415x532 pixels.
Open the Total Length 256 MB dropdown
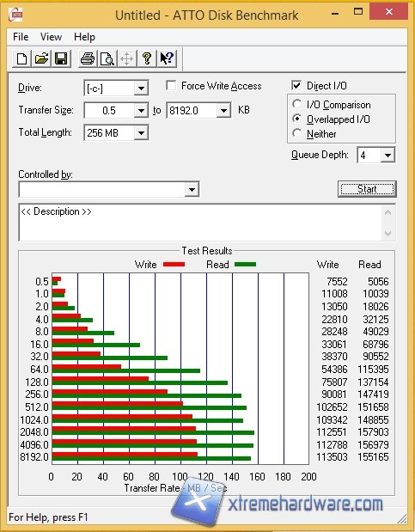point(141,133)
